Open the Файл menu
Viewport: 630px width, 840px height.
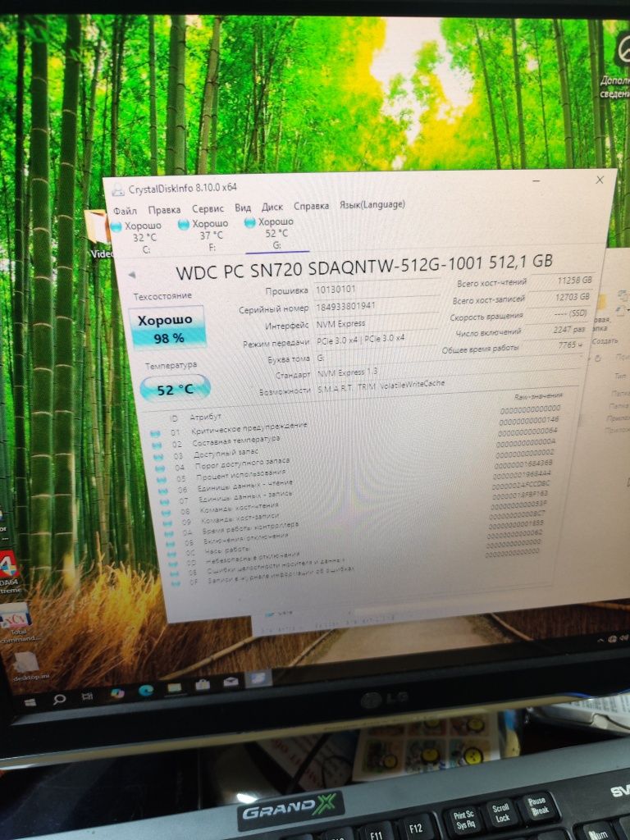point(125,211)
